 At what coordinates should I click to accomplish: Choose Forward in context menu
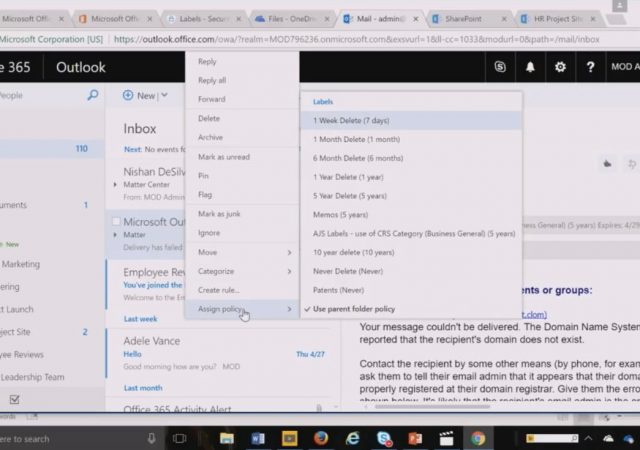pos(242,99)
